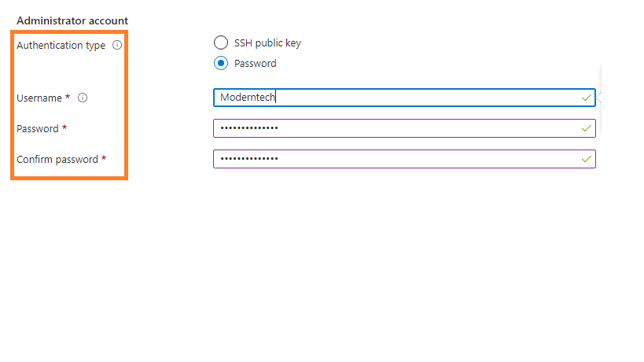The image size is (644, 362).
Task: Click the red asterisk beside Password label
Action: click(x=64, y=127)
